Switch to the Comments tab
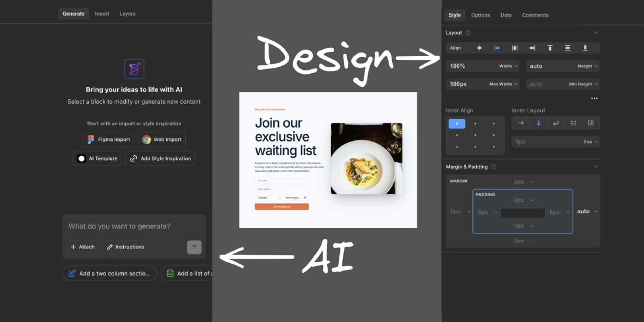This screenshot has width=644, height=322. (x=535, y=15)
